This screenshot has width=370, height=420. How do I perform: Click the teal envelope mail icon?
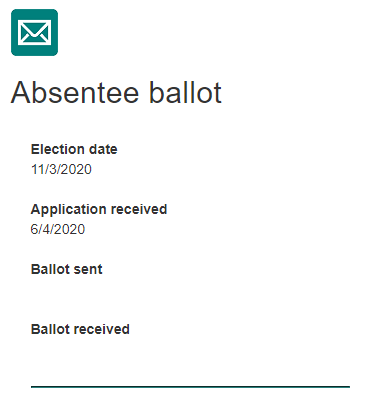point(34,32)
